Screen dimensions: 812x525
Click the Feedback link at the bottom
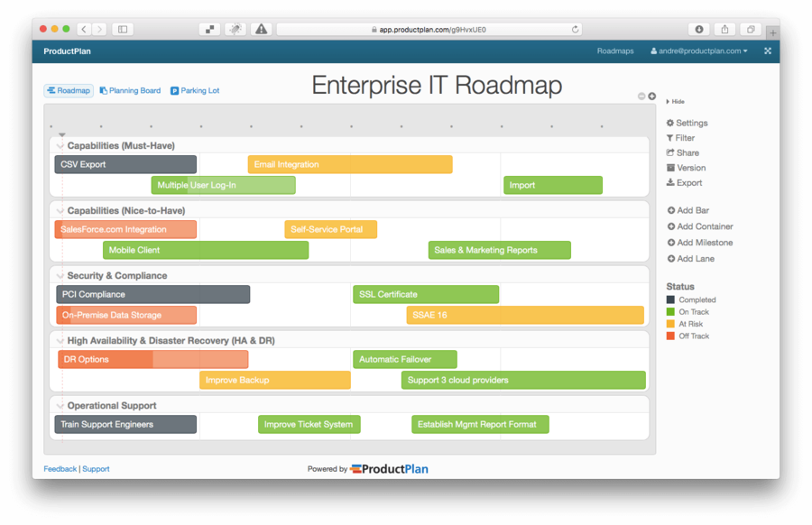pyautogui.click(x=60, y=468)
